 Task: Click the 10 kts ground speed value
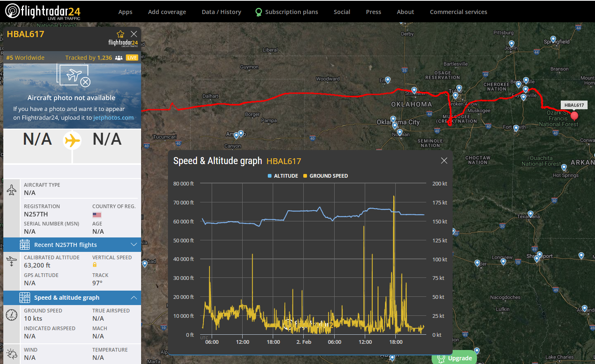point(33,319)
